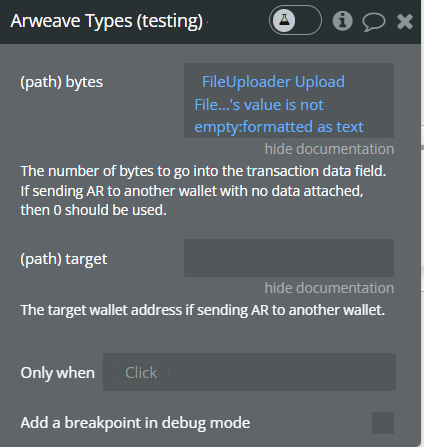Click the flask experimental-feature icon
Viewport: 424px width, 447px height.
(x=284, y=20)
